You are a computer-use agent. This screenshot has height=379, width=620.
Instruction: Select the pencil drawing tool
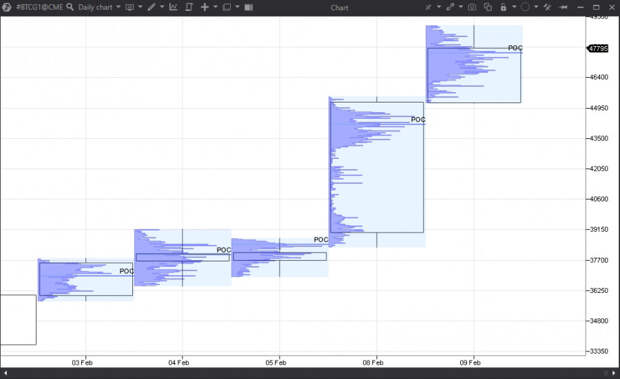(151, 7)
